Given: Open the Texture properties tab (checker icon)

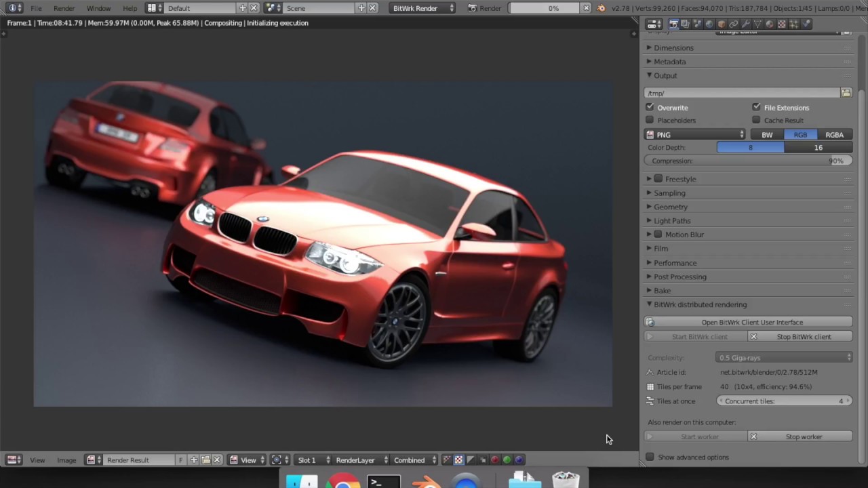Looking at the screenshot, I should pyautogui.click(x=782, y=24).
